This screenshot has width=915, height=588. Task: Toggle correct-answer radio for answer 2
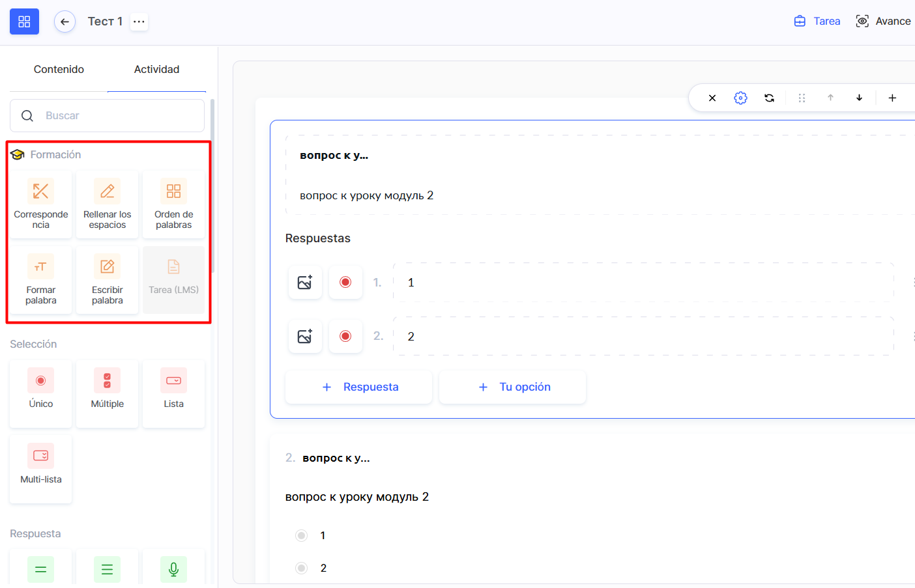[345, 336]
